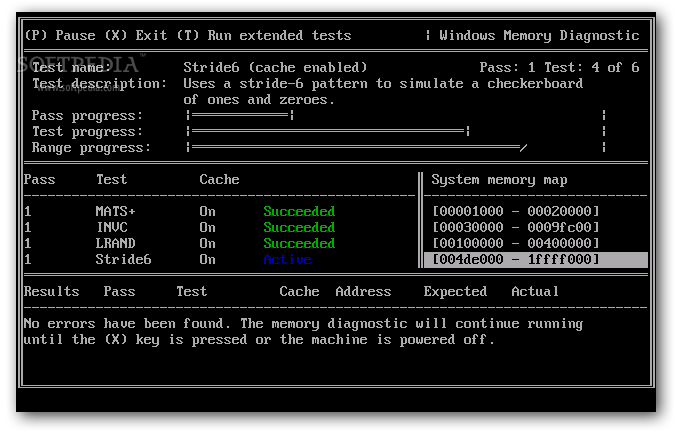Click the blue Active status
Viewport: 676px width, 432px height.
287,259
